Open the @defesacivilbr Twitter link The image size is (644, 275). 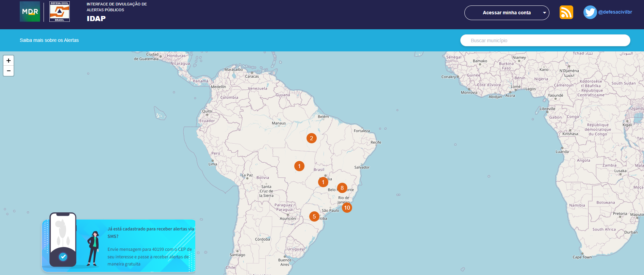[615, 12]
